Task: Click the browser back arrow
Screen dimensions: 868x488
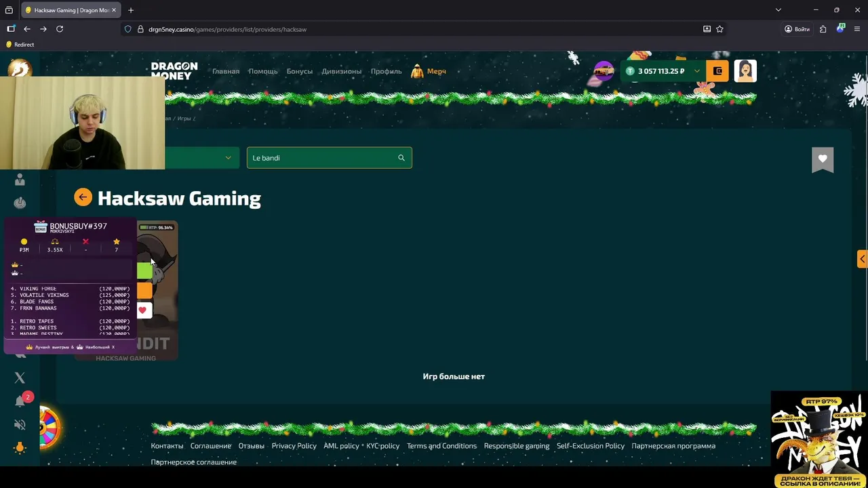Action: tap(27, 29)
